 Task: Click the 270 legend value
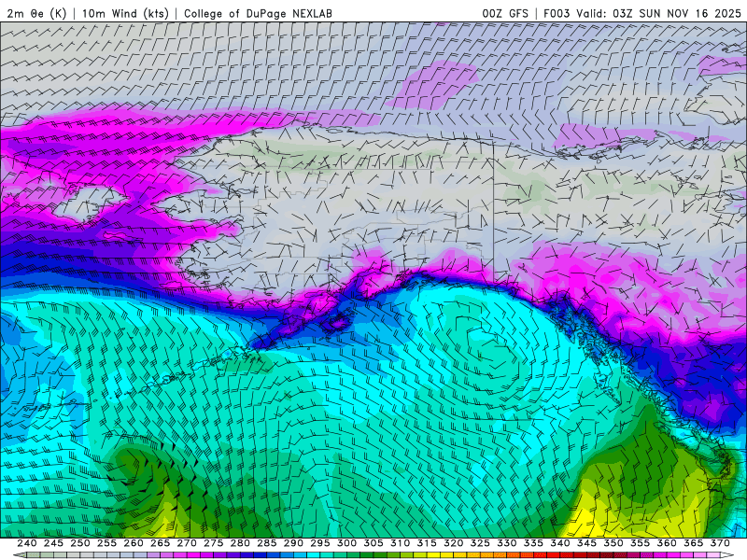tap(187, 543)
